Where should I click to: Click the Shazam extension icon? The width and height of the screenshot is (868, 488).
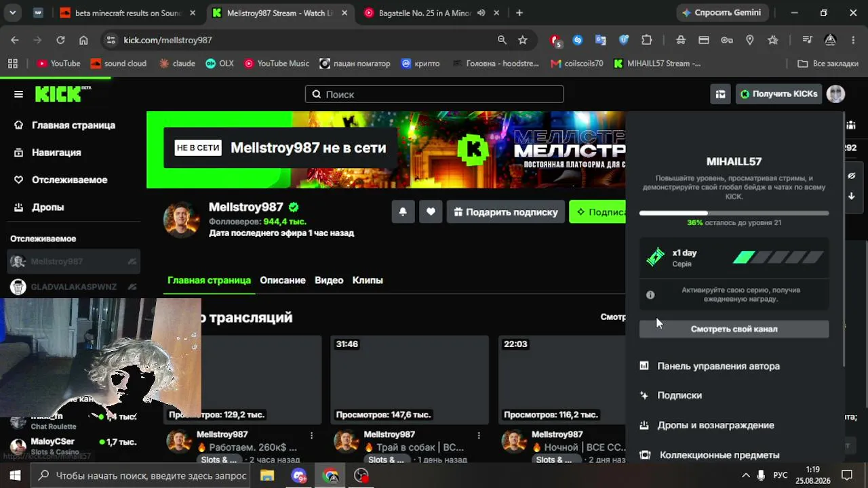click(x=578, y=40)
